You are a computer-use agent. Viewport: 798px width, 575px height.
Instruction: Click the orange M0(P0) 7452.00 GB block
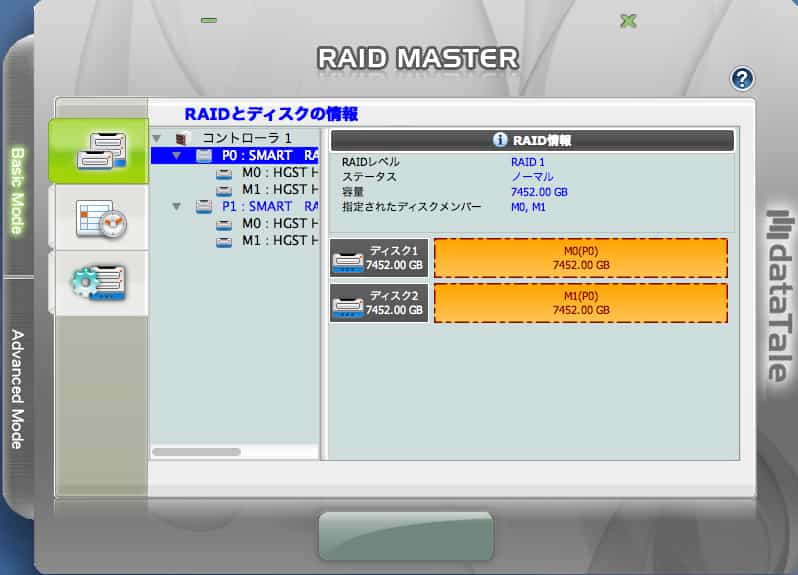point(581,258)
